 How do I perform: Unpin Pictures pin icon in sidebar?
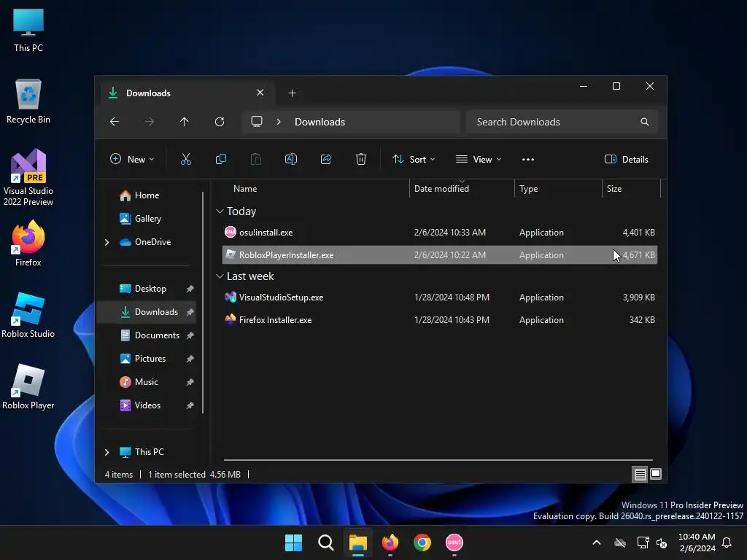coord(190,359)
